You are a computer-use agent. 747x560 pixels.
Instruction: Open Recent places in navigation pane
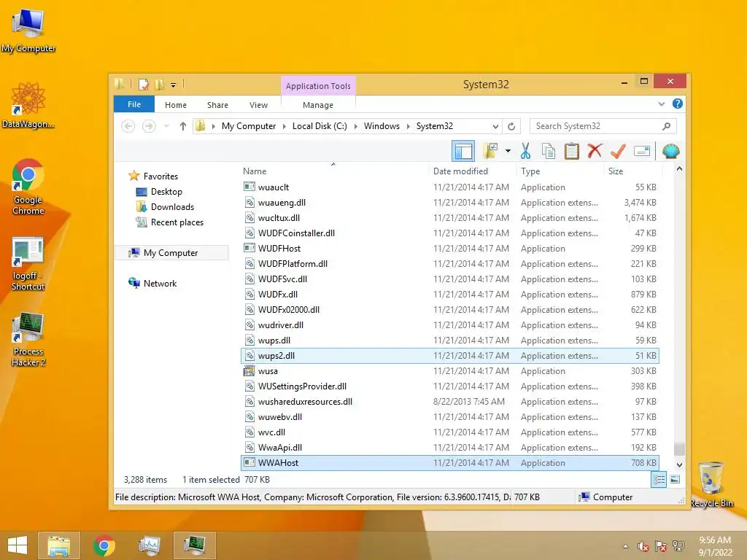[x=177, y=222]
